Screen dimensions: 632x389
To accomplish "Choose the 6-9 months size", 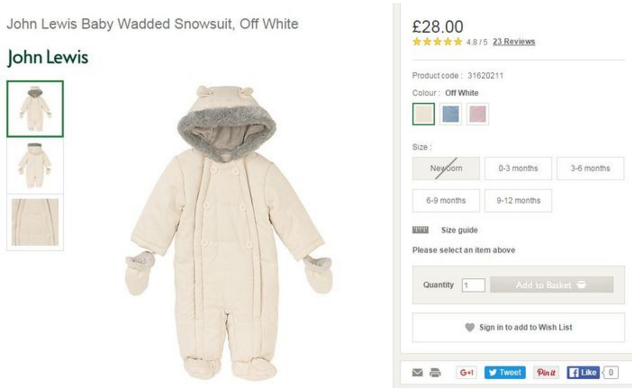I will pyautogui.click(x=446, y=200).
